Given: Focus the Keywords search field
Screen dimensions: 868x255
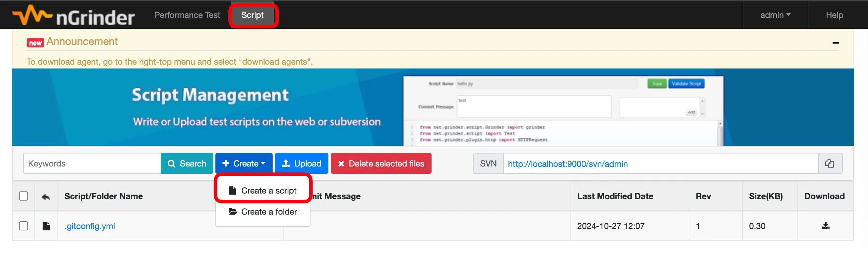Looking at the screenshot, I should point(92,163).
